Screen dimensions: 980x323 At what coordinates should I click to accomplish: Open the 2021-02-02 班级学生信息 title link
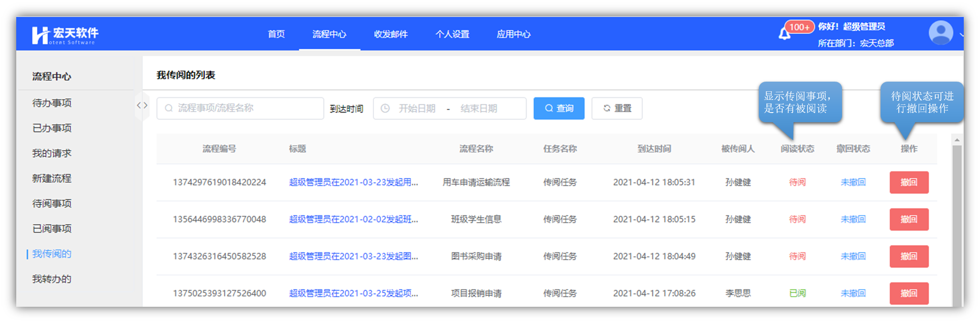point(354,220)
